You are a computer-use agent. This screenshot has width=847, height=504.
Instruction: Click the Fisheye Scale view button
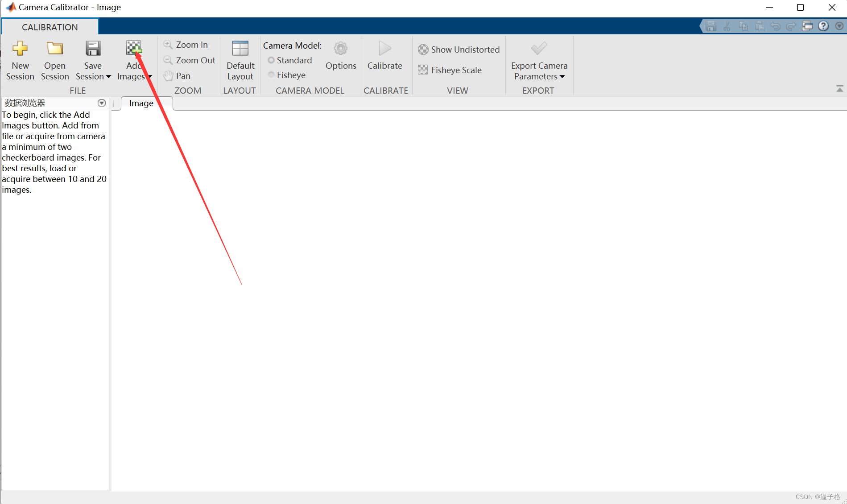coord(450,70)
